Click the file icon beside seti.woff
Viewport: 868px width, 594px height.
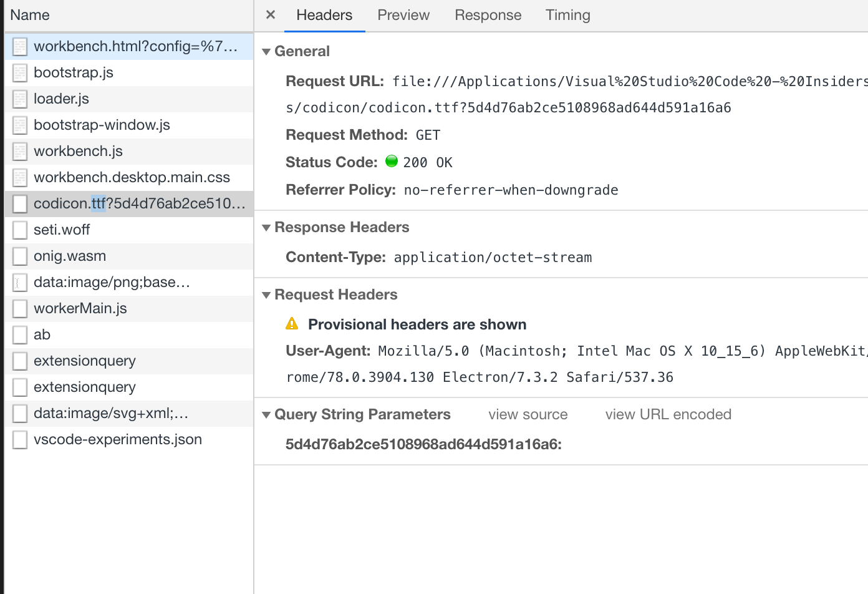[19, 230]
